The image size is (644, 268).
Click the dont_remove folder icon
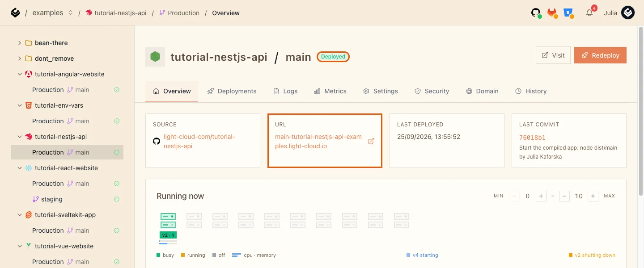[x=29, y=59]
